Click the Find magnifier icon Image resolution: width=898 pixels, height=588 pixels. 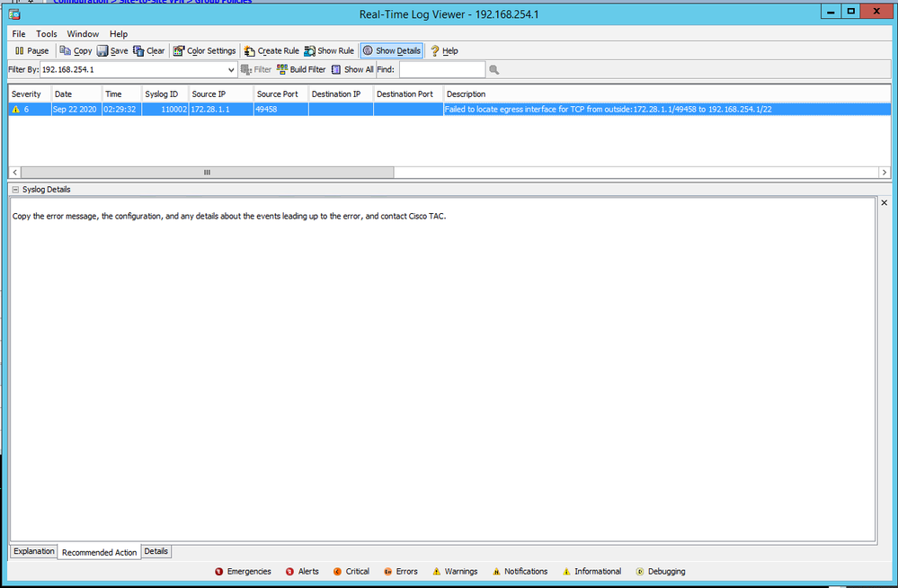493,69
